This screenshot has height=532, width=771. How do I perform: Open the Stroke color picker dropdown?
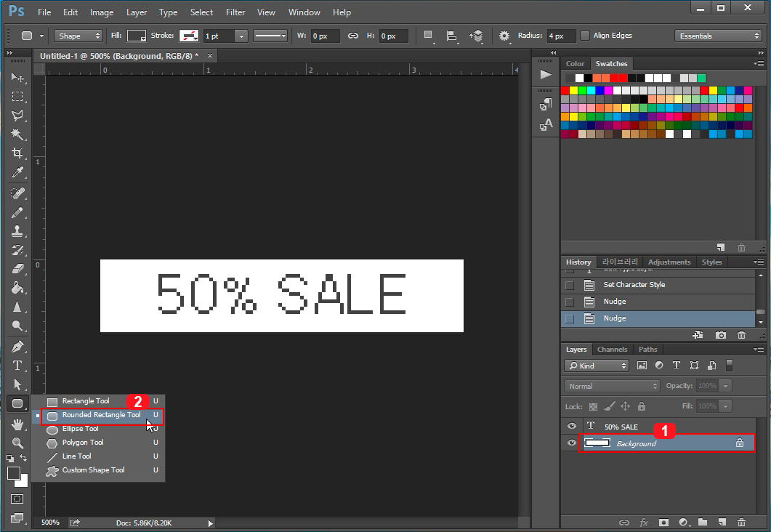189,36
